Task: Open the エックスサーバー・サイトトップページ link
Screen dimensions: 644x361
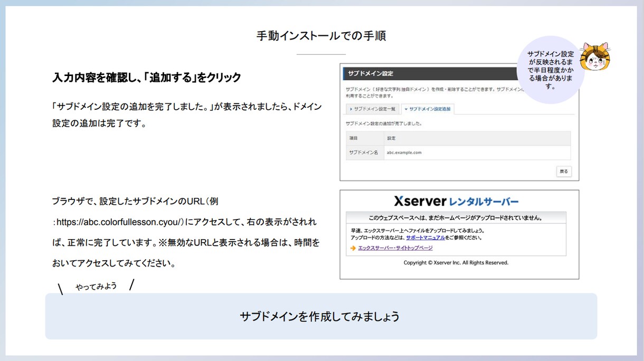Action: coord(395,248)
